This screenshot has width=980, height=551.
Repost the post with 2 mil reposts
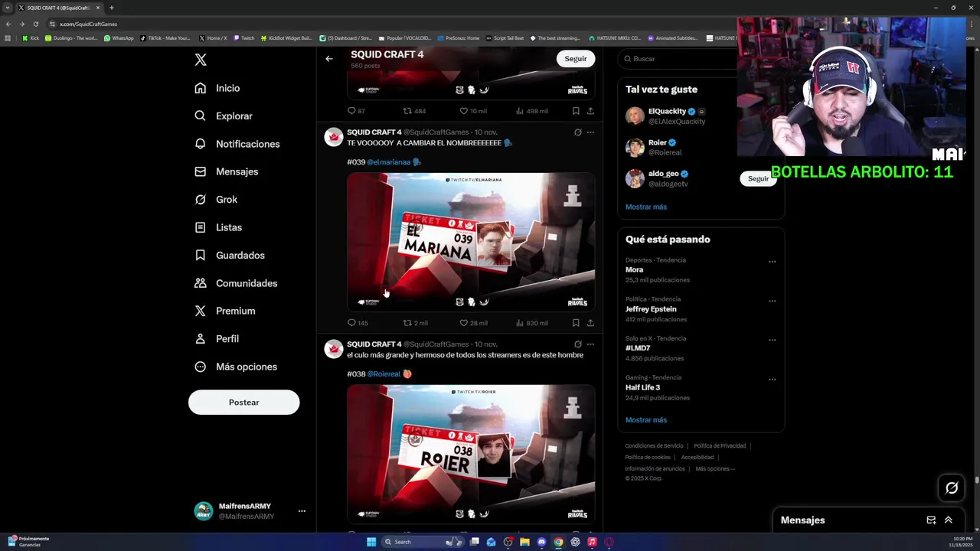pos(415,323)
